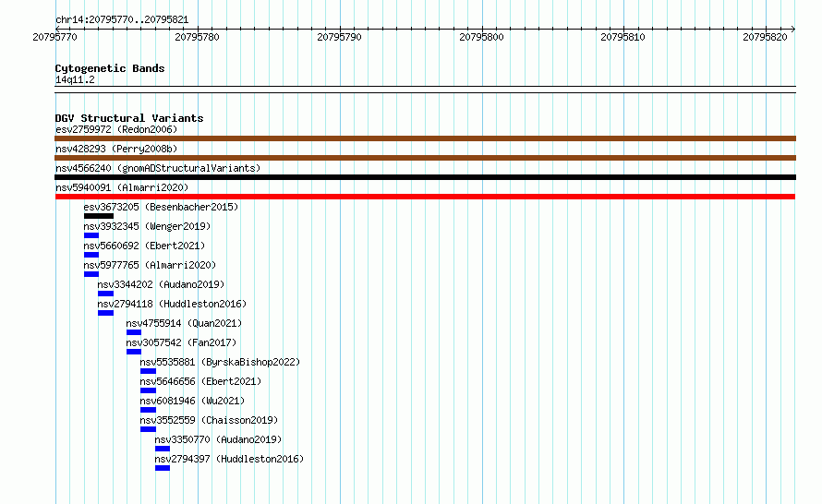Select the blue bar under nsv4755914
The image size is (822, 504).
coord(134,332)
